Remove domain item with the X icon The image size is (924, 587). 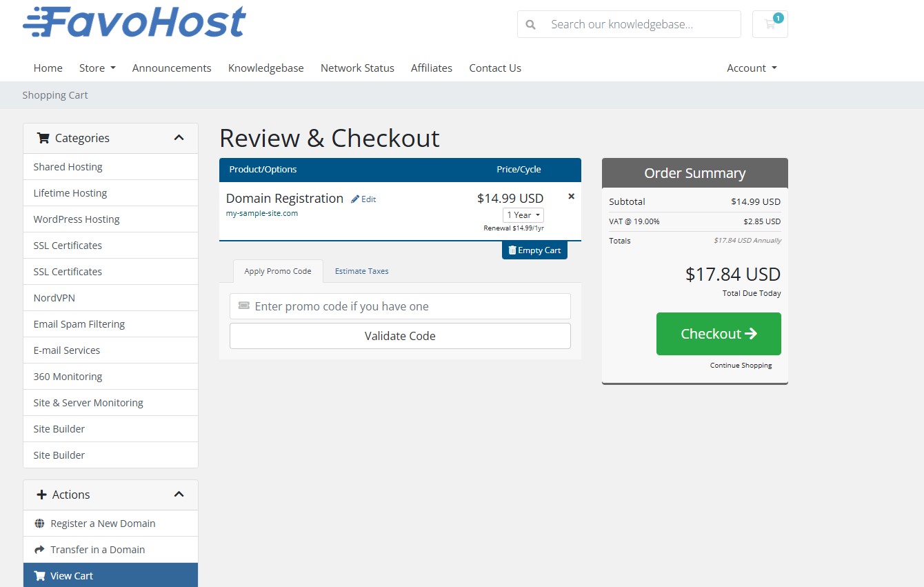point(571,197)
